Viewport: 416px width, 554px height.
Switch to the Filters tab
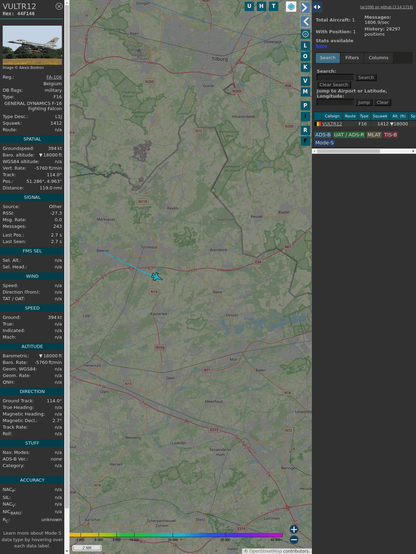pyautogui.click(x=352, y=58)
